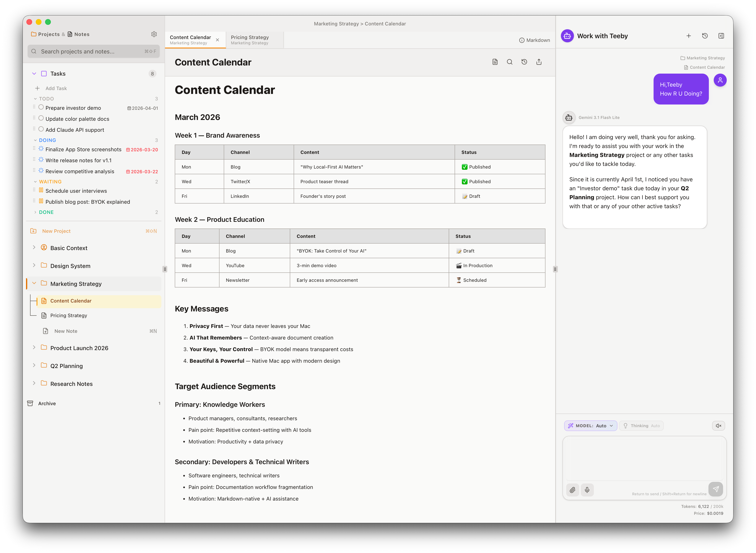
Task: Click the Tasks square icon
Action: (x=44, y=74)
